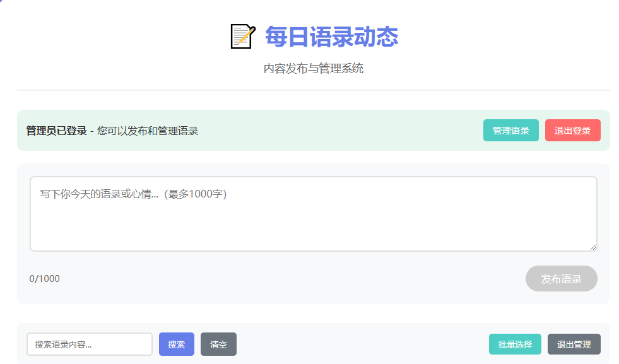The width and height of the screenshot is (619, 364).
Task: Focus the 搜索语录内容 search field
Action: (x=90, y=344)
